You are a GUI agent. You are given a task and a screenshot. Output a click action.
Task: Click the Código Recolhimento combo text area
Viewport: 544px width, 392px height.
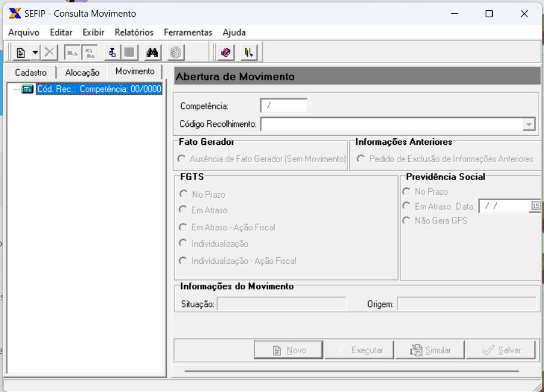point(391,124)
